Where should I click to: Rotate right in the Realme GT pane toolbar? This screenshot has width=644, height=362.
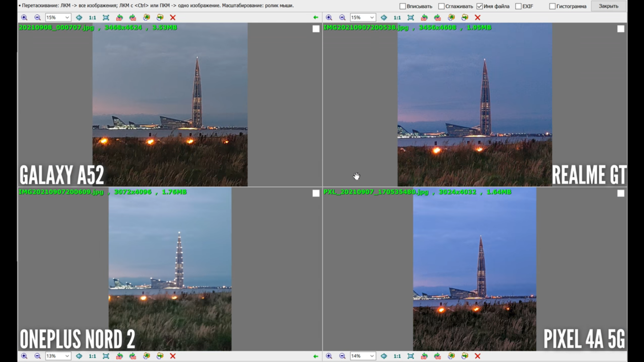437,17
